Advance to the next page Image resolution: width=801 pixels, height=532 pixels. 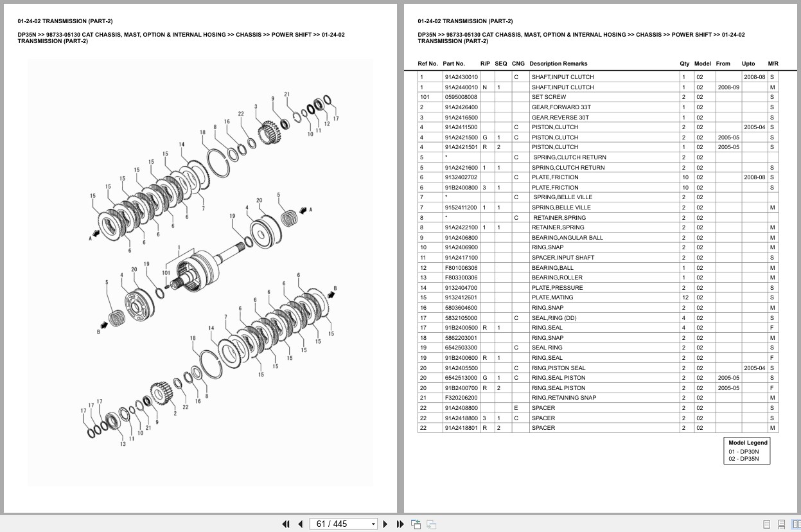(x=385, y=524)
